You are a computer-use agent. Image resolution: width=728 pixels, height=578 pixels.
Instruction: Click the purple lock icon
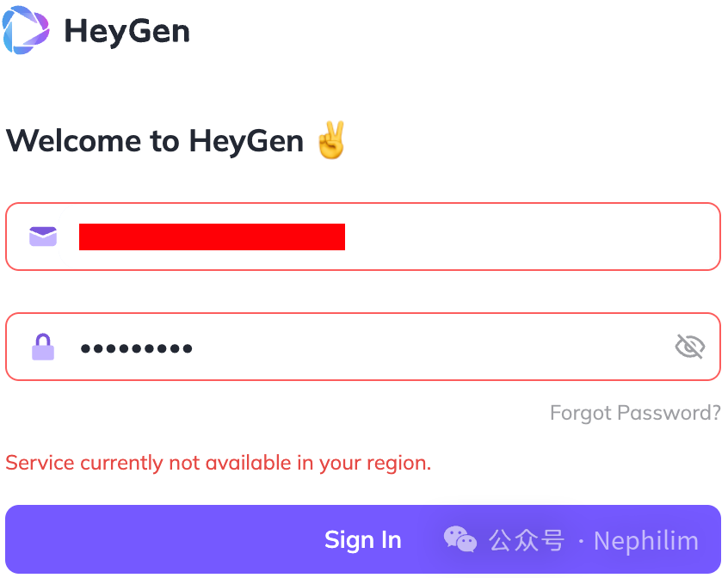tap(43, 347)
